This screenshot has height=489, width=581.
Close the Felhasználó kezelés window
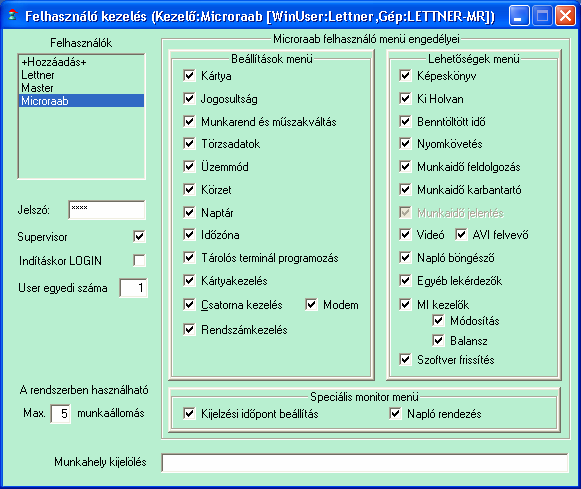point(565,16)
